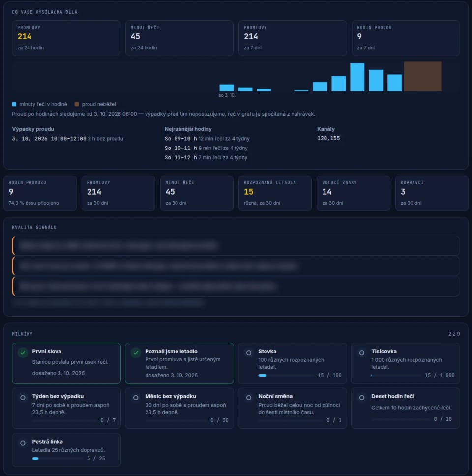
Task: Click the Kvalita signálu section heading
Action: tap(34, 227)
